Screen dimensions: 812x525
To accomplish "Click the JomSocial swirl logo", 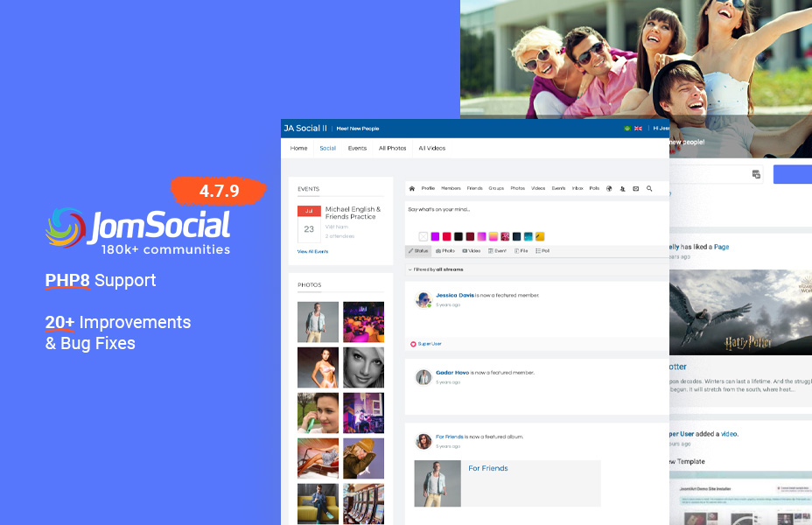I will tap(66, 227).
